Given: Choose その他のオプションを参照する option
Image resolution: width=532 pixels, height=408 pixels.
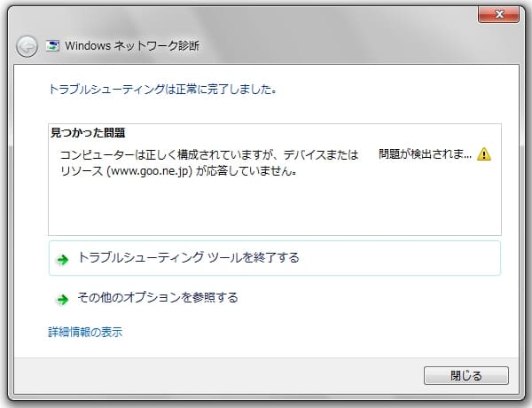Looking at the screenshot, I should [x=158, y=298].
